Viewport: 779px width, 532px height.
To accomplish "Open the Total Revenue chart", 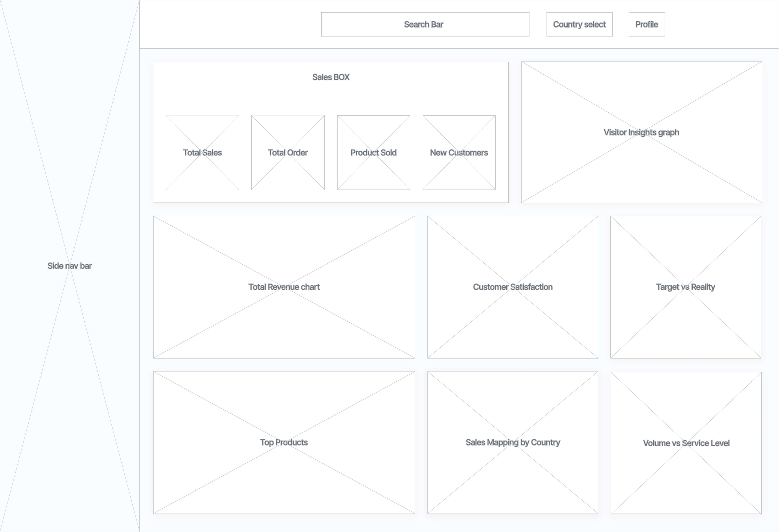I will click(284, 287).
